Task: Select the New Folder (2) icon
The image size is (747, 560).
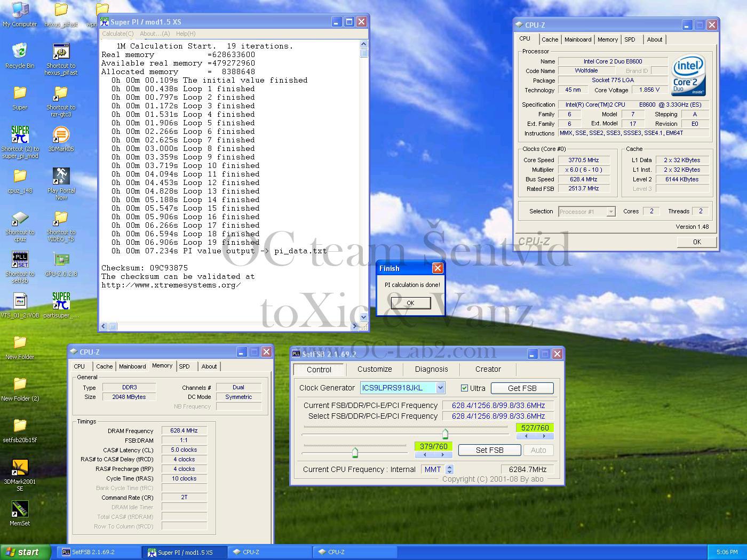Action: tap(20, 389)
